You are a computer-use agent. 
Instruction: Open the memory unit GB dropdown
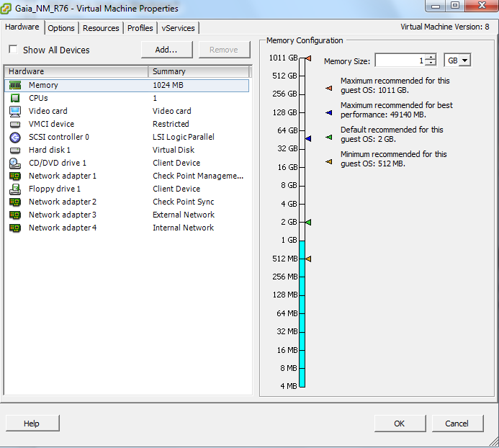[464, 61]
